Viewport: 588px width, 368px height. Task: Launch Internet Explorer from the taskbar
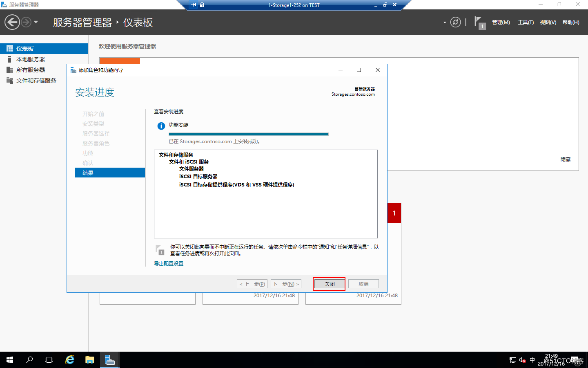70,360
